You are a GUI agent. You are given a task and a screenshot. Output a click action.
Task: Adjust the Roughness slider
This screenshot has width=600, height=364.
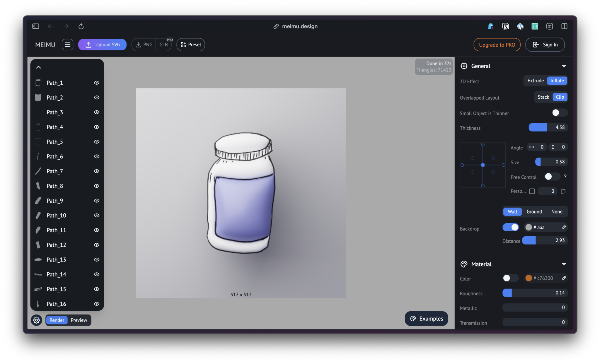pos(535,293)
